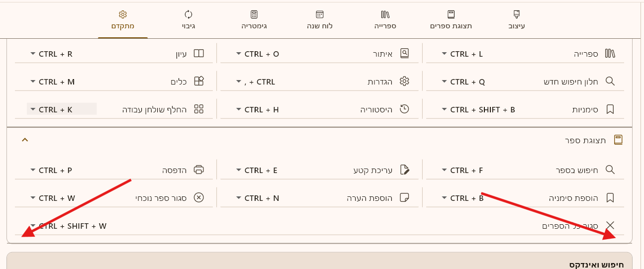Click the gear icon next to הגדרות row
Image resolution: width=644 pixels, height=269 pixels.
[404, 82]
